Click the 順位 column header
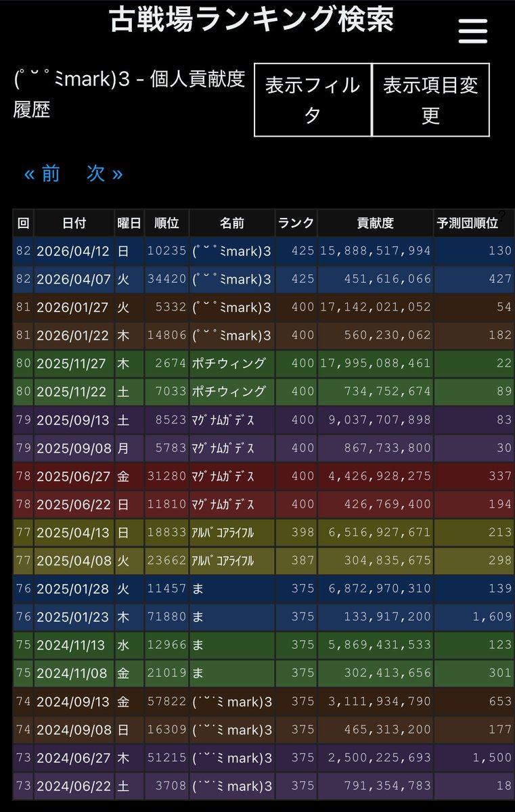 coord(166,223)
